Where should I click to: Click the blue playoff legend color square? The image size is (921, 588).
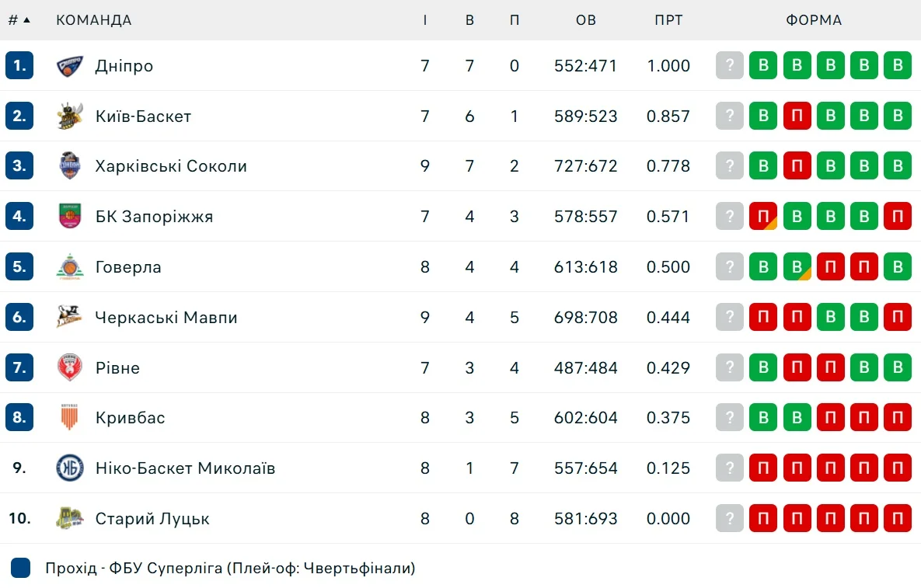pyautogui.click(x=21, y=568)
